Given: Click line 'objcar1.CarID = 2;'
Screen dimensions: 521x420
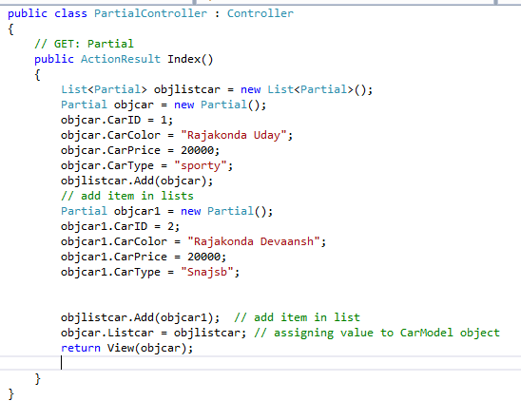Looking at the screenshot, I should click(x=121, y=226).
